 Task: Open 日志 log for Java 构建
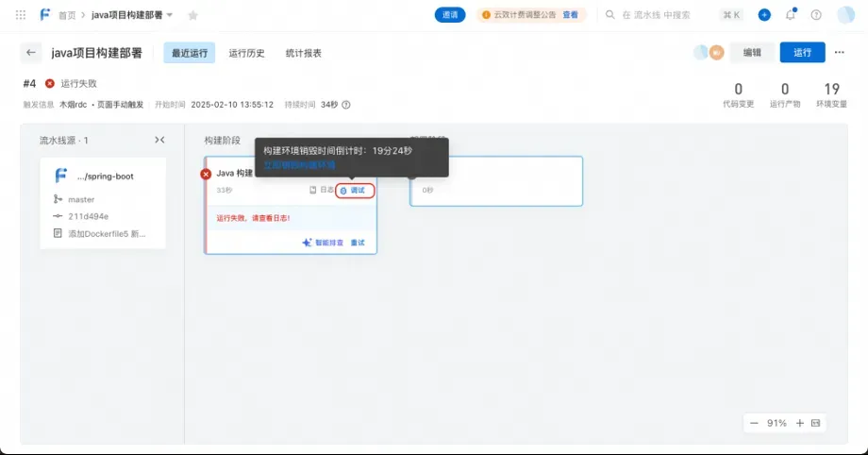point(322,190)
